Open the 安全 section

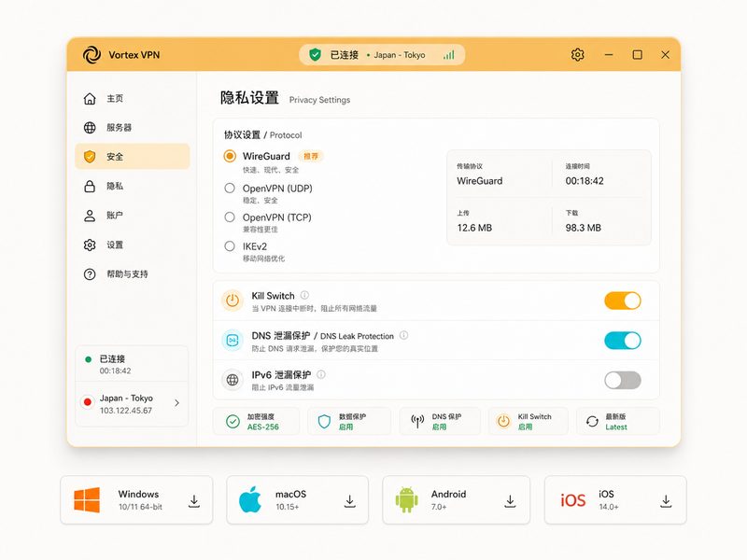click(132, 157)
